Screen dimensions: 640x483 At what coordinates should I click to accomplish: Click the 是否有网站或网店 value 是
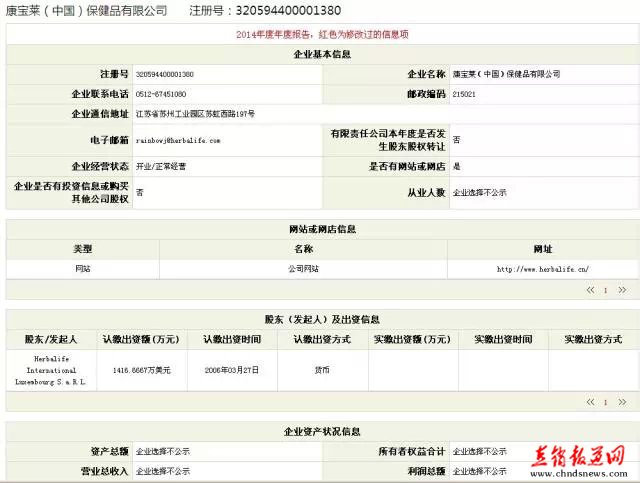tap(456, 167)
